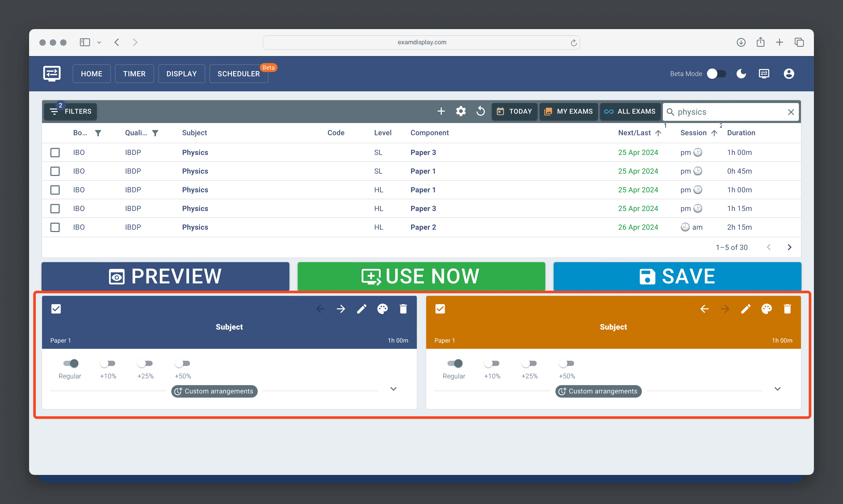The height and width of the screenshot is (504, 843).
Task: Click the Custom arrangements button on blue card
Action: [x=214, y=391]
